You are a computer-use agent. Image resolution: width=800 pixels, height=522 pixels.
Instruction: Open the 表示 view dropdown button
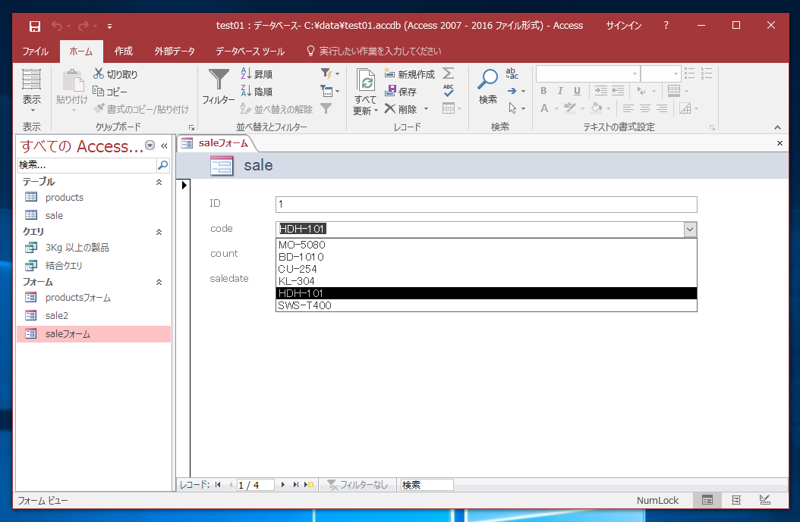(32, 110)
